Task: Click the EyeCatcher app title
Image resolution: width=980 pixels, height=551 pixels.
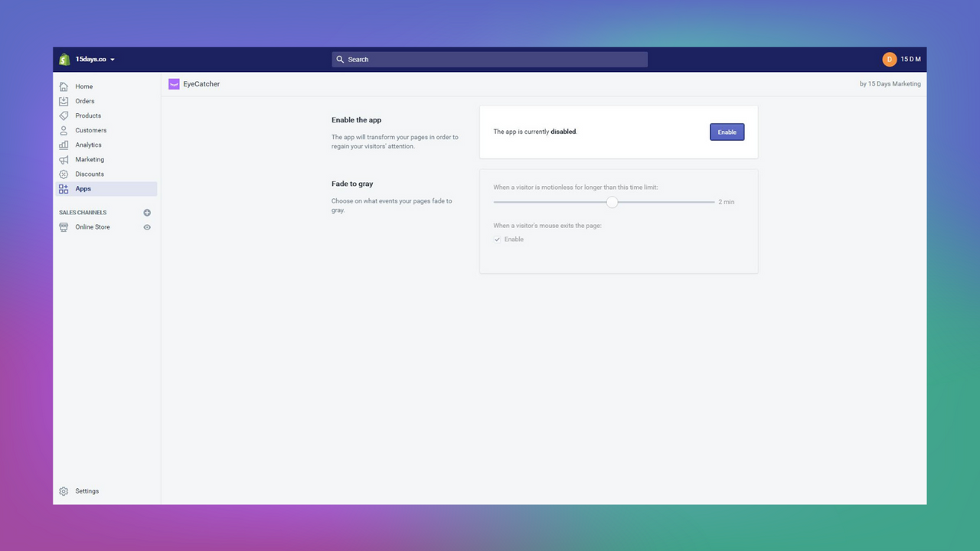Action: coord(201,84)
